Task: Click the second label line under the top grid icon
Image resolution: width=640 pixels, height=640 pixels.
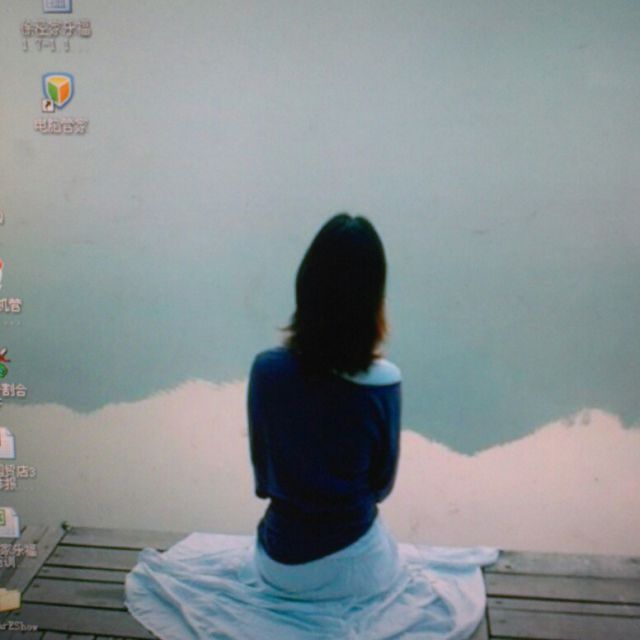Action: point(46,45)
